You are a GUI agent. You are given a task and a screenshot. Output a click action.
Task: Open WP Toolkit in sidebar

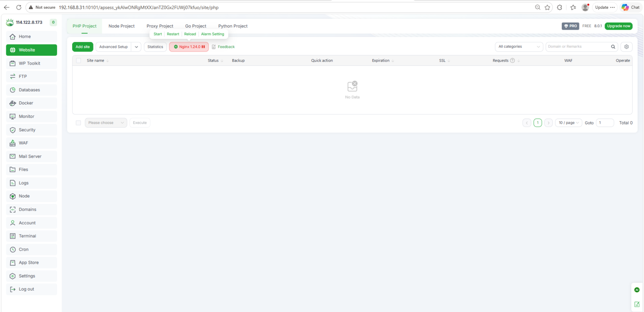(x=31, y=63)
